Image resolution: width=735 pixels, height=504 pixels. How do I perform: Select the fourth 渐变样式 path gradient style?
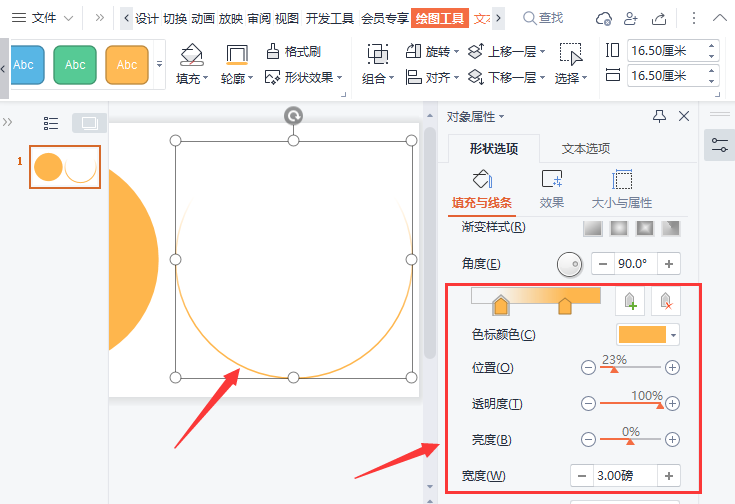pyautogui.click(x=671, y=228)
